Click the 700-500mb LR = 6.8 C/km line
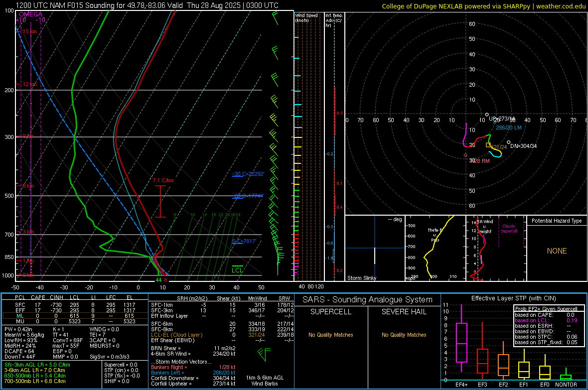Image resolution: width=588 pixels, height=390 pixels. tap(35, 381)
